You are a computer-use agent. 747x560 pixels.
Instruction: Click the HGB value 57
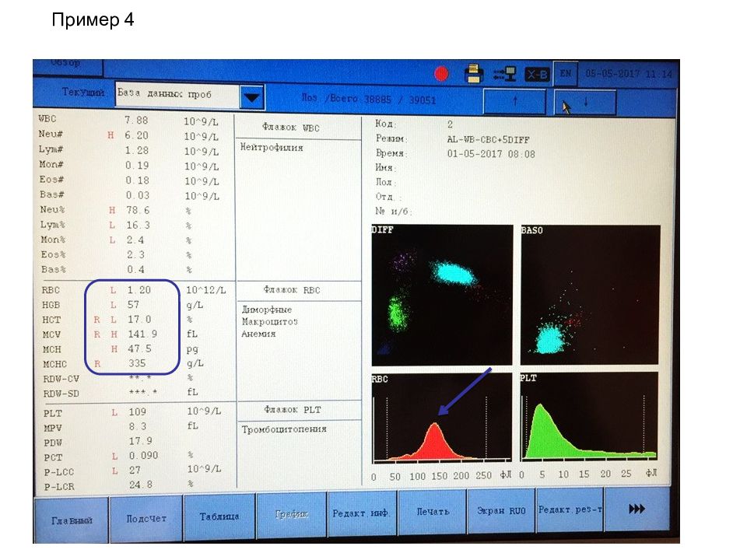click(133, 305)
